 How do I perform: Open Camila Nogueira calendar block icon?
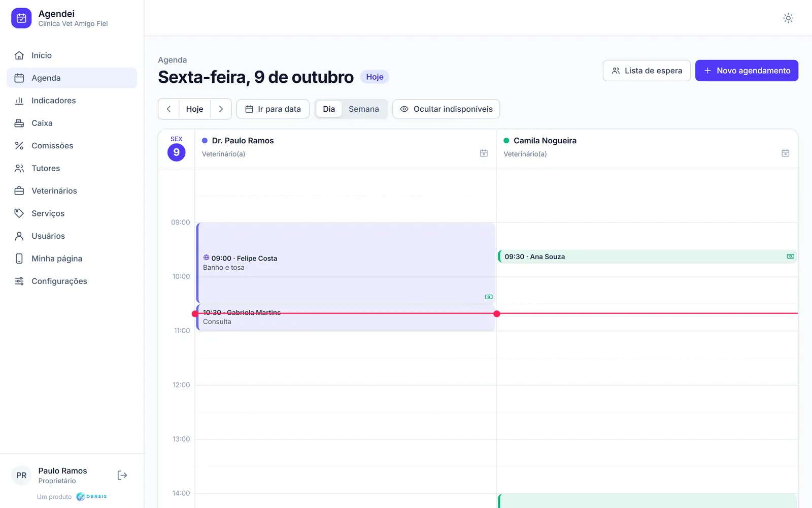tap(785, 153)
